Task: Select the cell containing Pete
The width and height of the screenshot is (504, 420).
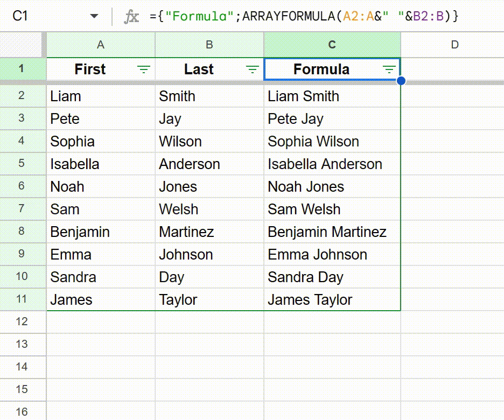Action: 101,118
